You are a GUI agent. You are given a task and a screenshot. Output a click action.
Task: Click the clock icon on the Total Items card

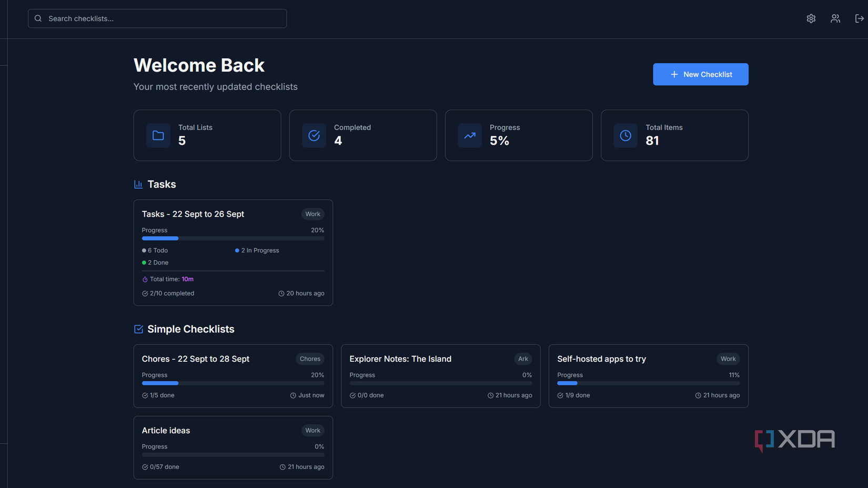[x=625, y=135]
